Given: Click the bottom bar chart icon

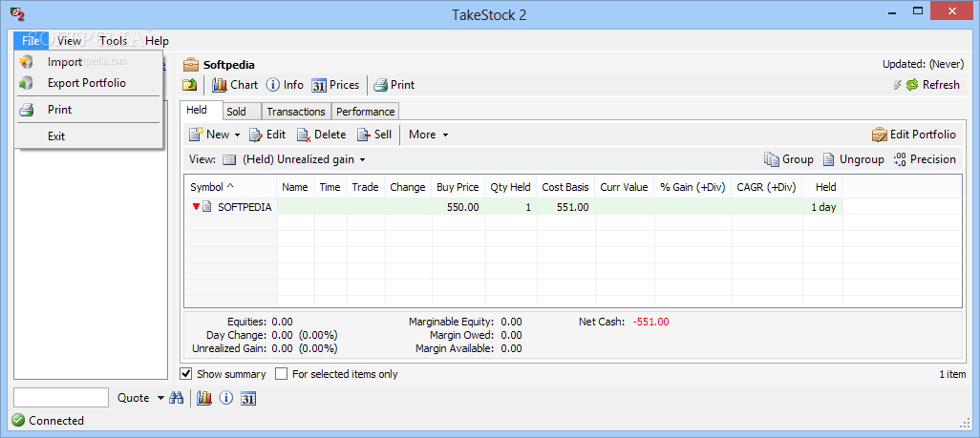Looking at the screenshot, I should 203,398.
